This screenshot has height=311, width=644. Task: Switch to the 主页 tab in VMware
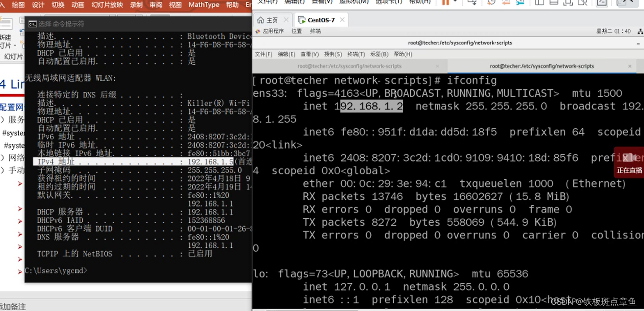point(272,20)
